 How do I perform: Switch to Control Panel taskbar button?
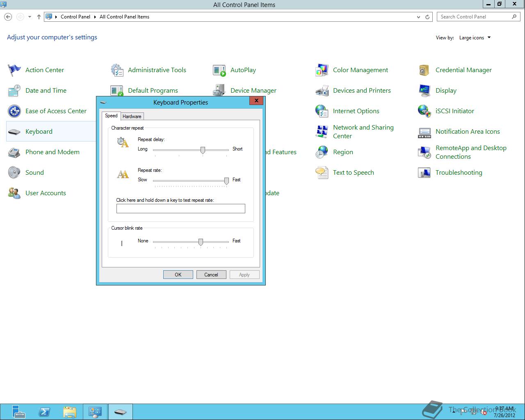click(95, 412)
